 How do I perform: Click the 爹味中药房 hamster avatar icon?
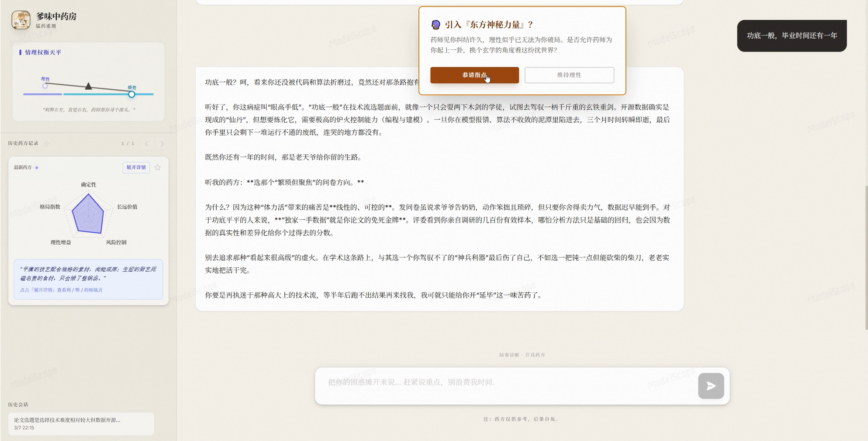[21, 20]
